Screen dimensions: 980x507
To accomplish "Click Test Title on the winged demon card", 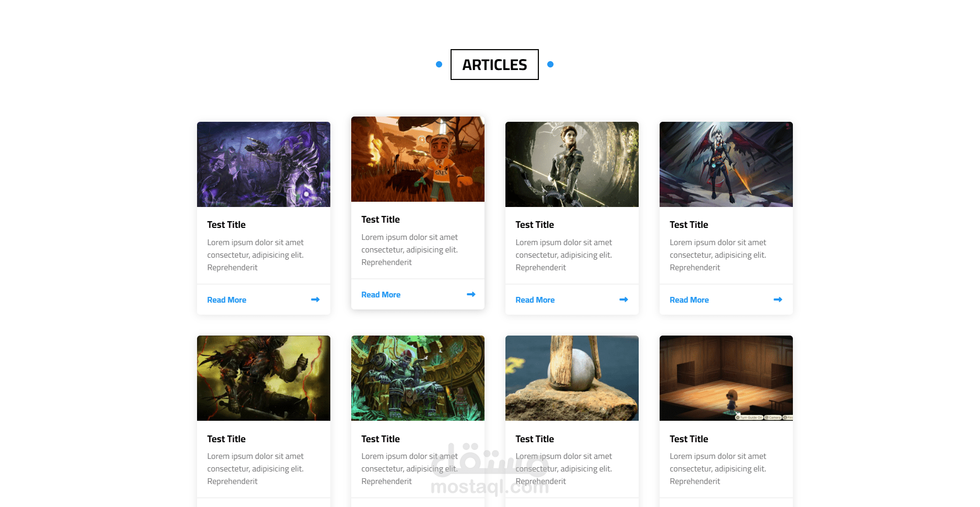I will (x=689, y=225).
